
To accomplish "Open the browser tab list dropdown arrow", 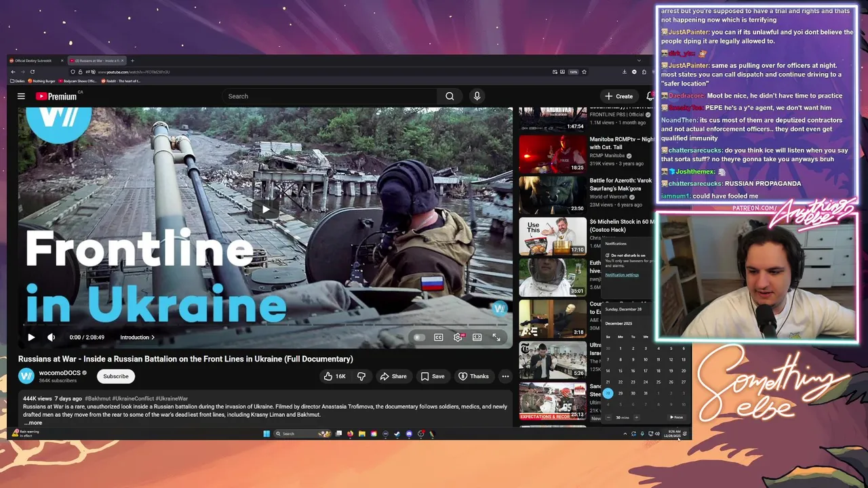I will click(x=638, y=60).
